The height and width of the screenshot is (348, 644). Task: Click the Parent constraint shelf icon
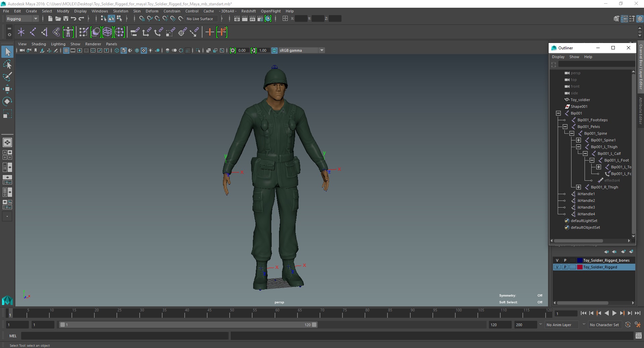[x=135, y=32]
